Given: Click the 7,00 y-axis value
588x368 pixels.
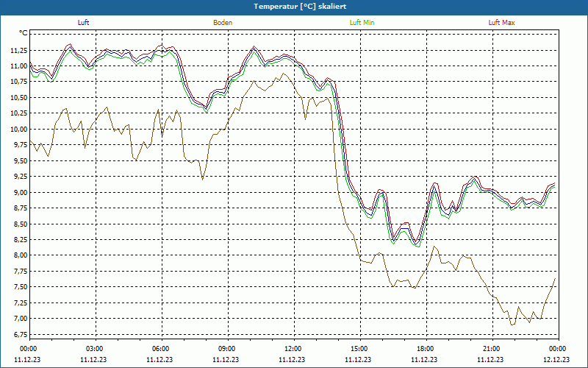Looking at the screenshot, I should [20, 319].
